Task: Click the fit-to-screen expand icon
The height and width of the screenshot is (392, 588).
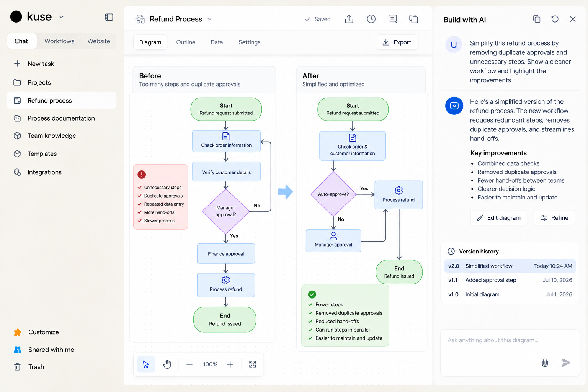Action: point(253,364)
